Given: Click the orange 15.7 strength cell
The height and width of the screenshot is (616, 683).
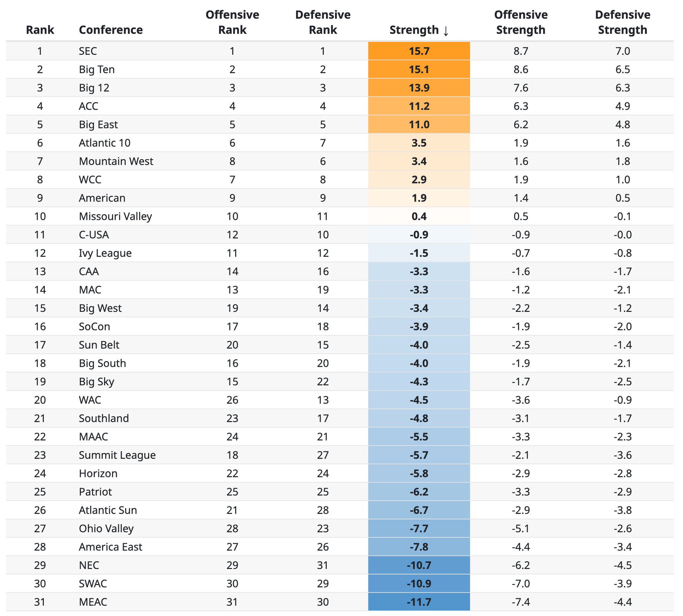Looking at the screenshot, I should [x=419, y=51].
